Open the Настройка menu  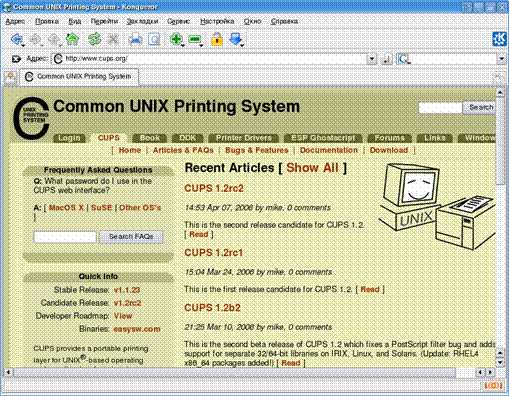click(217, 21)
